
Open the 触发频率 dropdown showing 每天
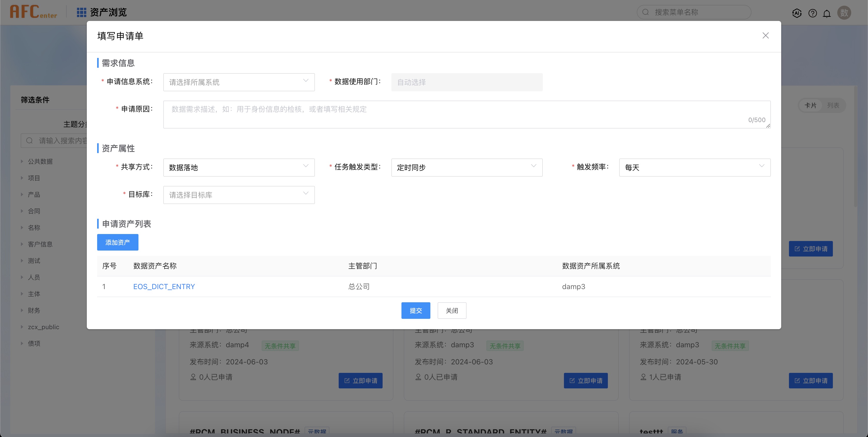695,168
